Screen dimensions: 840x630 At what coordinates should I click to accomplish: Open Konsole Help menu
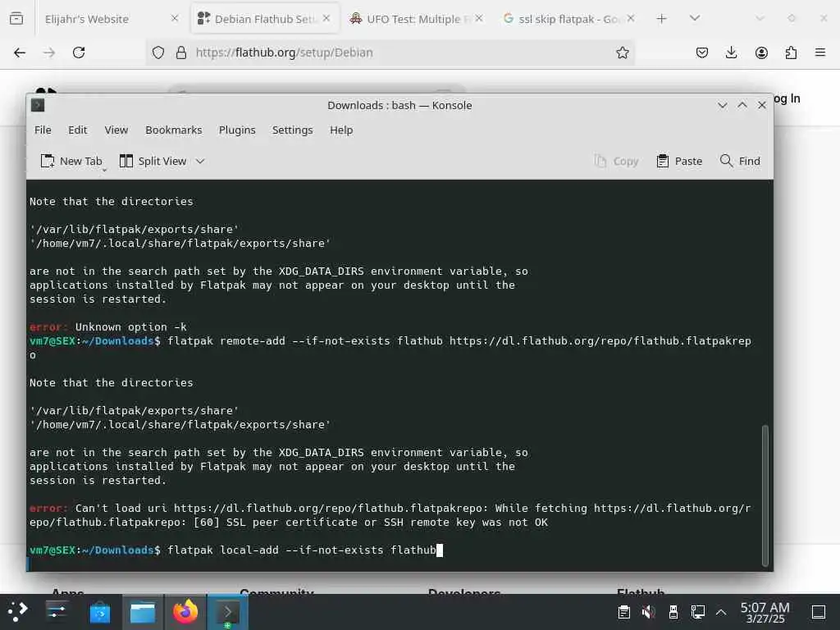click(341, 130)
